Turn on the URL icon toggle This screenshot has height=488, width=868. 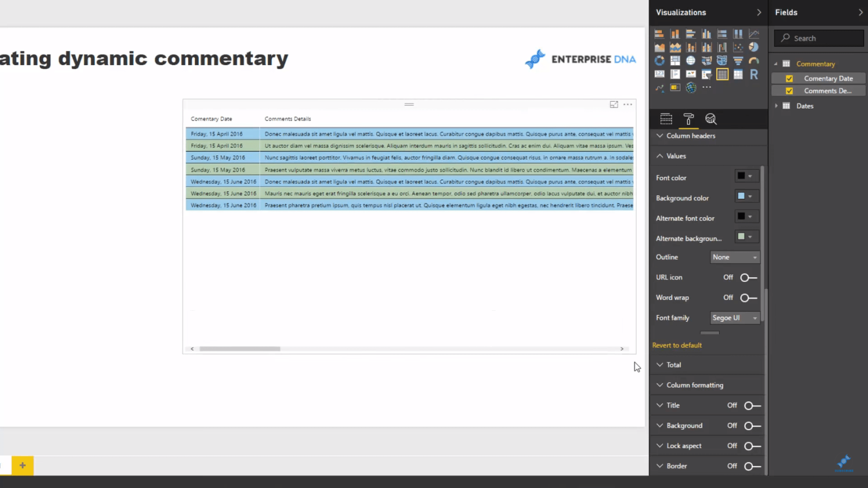[749, 278]
